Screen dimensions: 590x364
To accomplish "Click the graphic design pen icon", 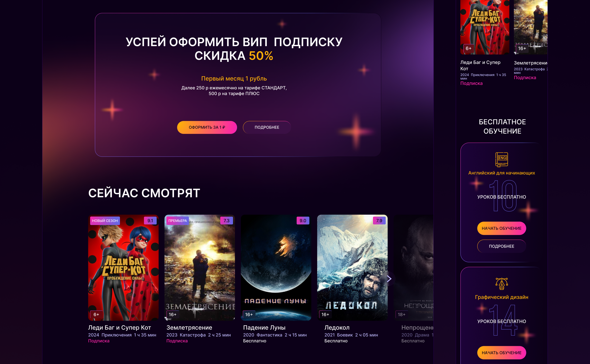I will (x=501, y=284).
